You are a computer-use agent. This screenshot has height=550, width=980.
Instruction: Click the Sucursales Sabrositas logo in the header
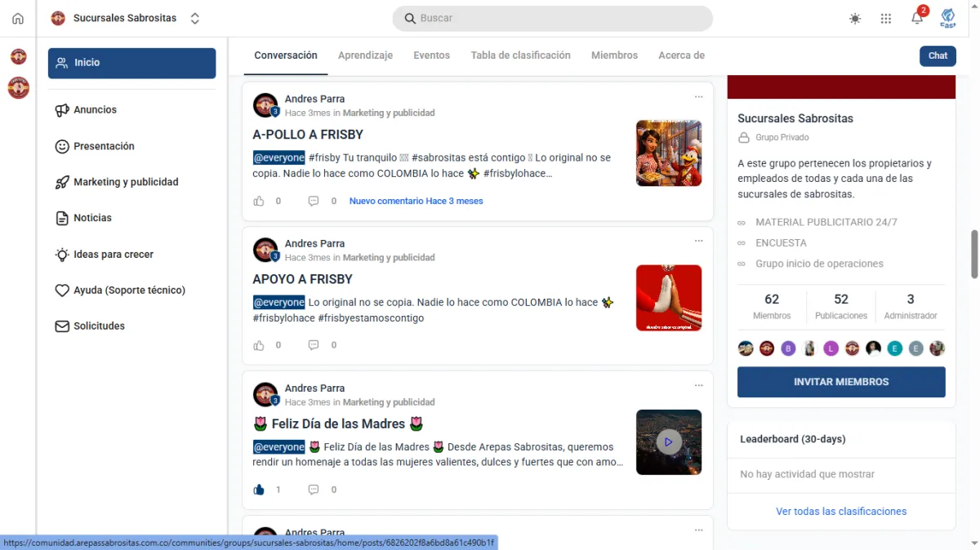(x=58, y=18)
